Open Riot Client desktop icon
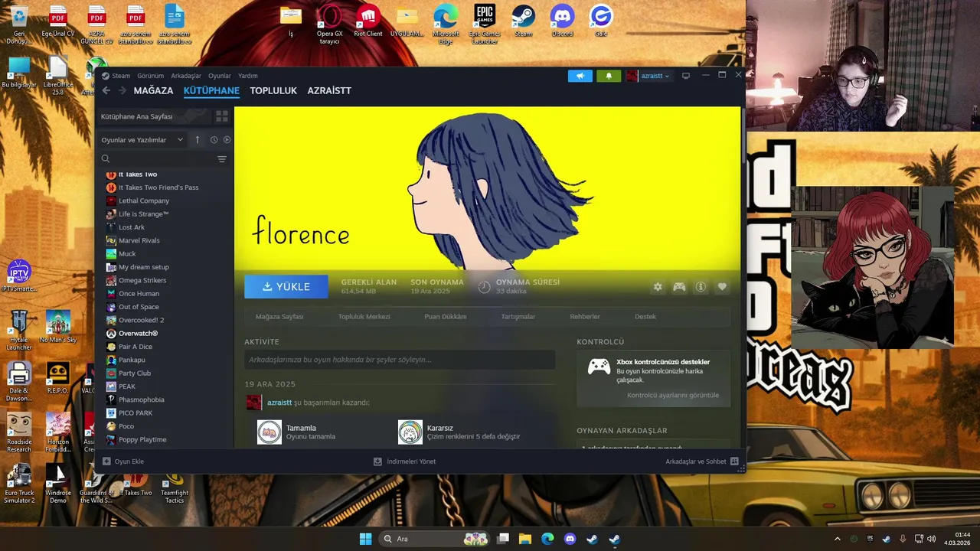The image size is (980, 551). tap(368, 21)
